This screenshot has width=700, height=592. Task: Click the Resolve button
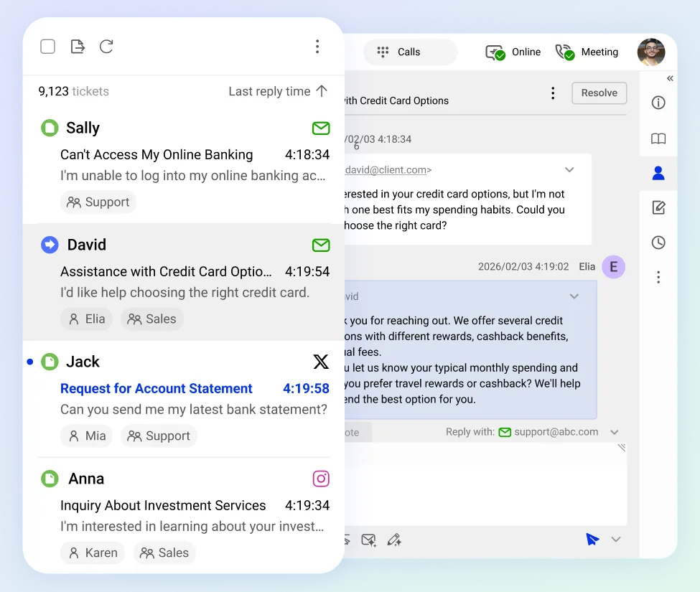(599, 93)
